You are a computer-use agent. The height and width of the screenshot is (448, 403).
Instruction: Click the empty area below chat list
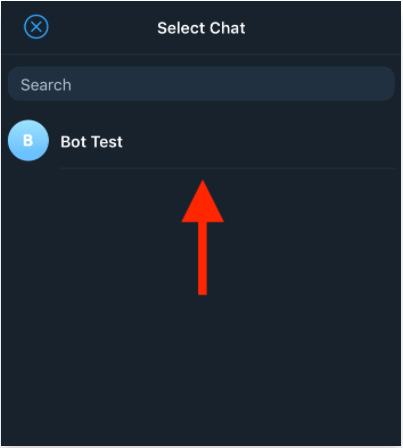(201, 367)
